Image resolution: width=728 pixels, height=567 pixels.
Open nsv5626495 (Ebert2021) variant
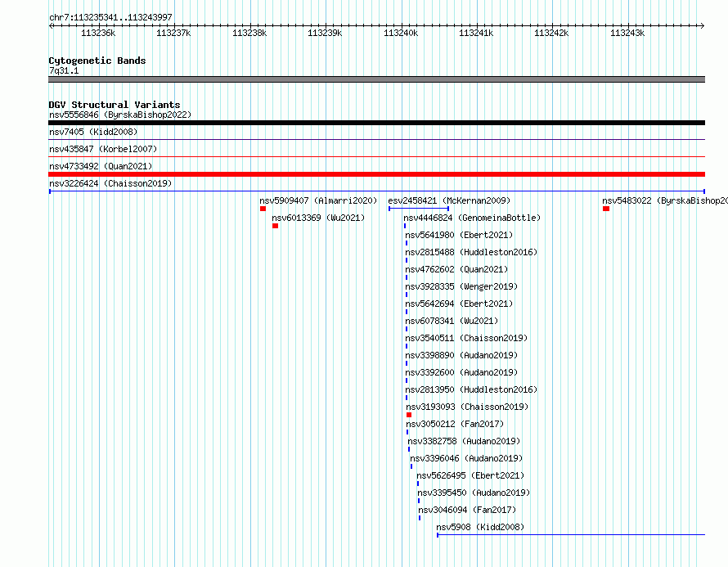(x=470, y=475)
